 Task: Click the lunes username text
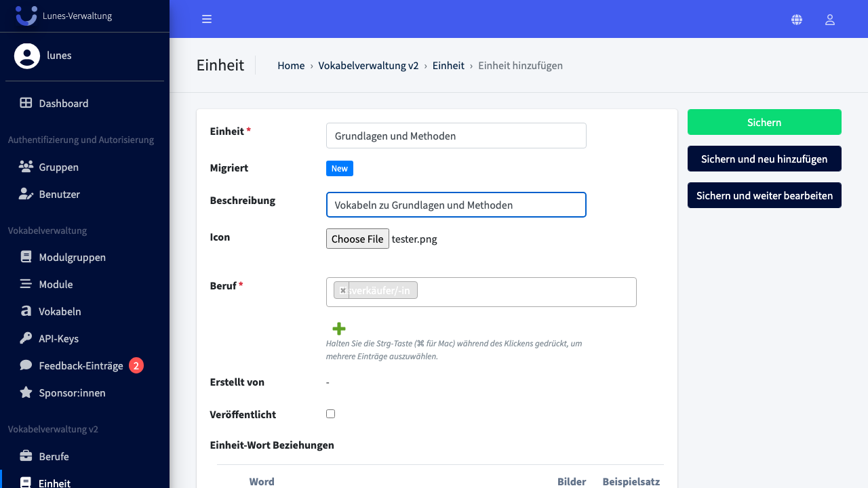tap(59, 56)
